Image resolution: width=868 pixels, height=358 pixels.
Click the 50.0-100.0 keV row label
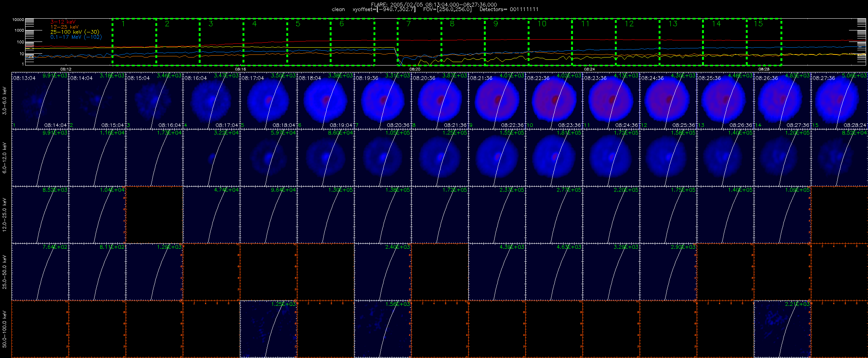coord(5,329)
